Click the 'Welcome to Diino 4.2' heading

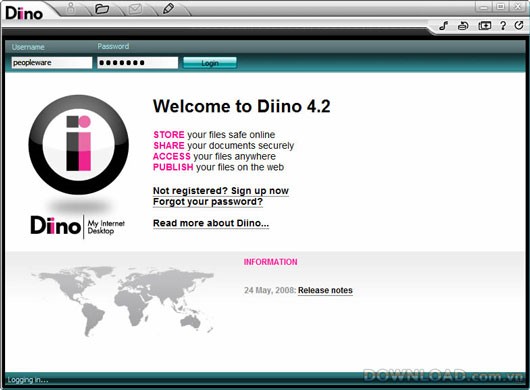click(242, 106)
